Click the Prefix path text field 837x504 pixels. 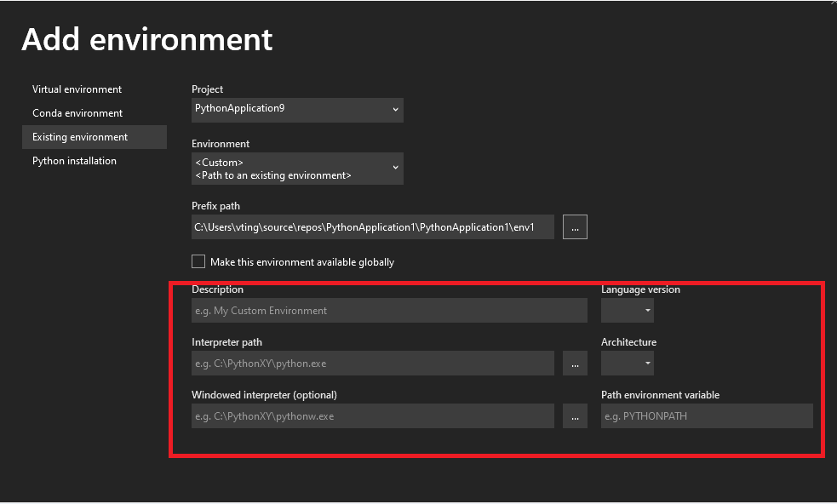click(x=372, y=226)
